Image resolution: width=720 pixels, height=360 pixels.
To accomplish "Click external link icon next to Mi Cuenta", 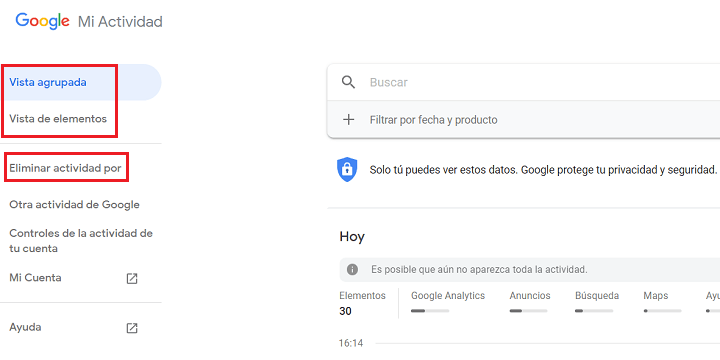I will point(132,278).
